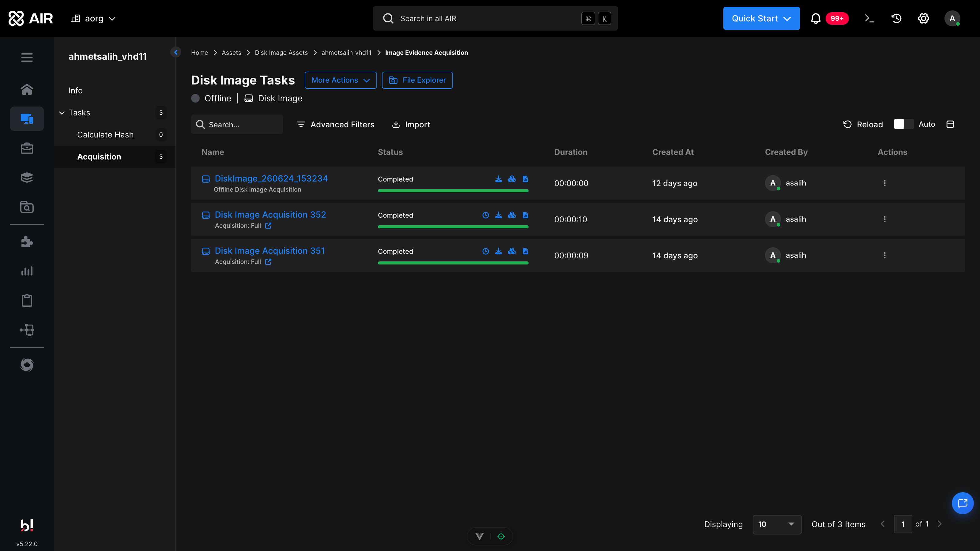Go to Home breadcrumb
980x551 pixels.
pyautogui.click(x=199, y=52)
